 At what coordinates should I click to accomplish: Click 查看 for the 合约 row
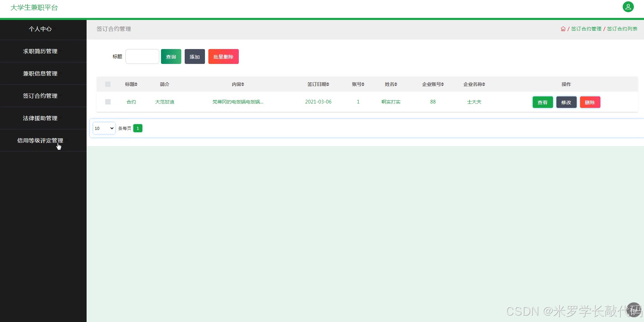(543, 102)
